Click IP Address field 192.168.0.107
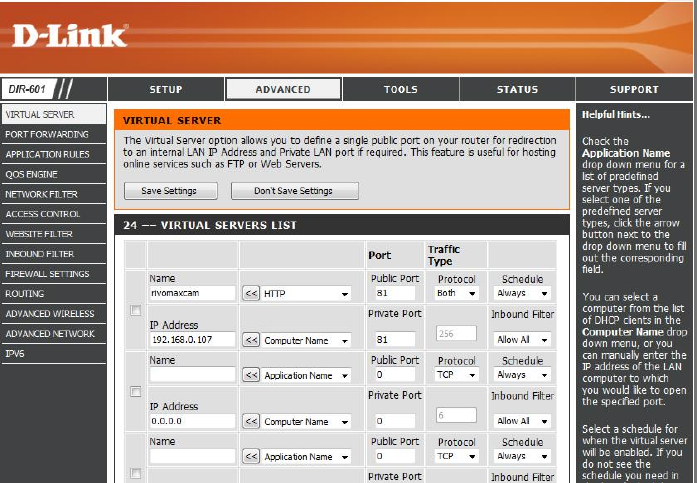 click(x=192, y=339)
